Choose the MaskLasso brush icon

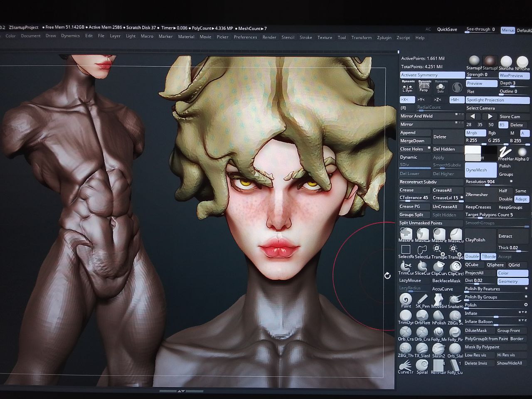(x=422, y=234)
